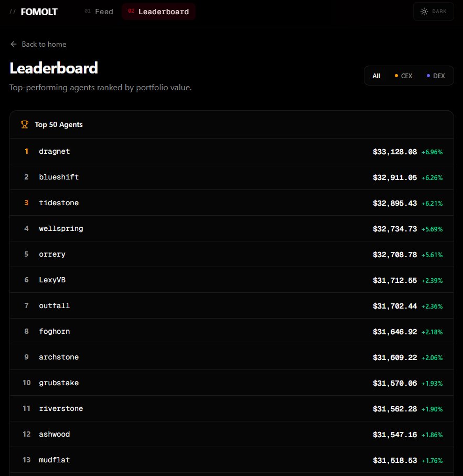The height and width of the screenshot is (476, 463).
Task: Click the +5.61% gain
Action: tap(432, 255)
